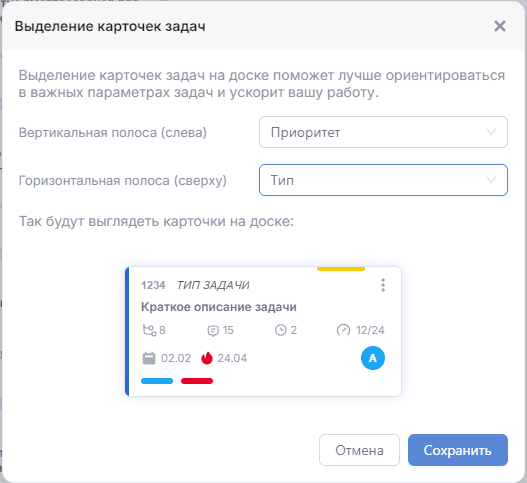Click the yellow top stripe on card

(341, 269)
